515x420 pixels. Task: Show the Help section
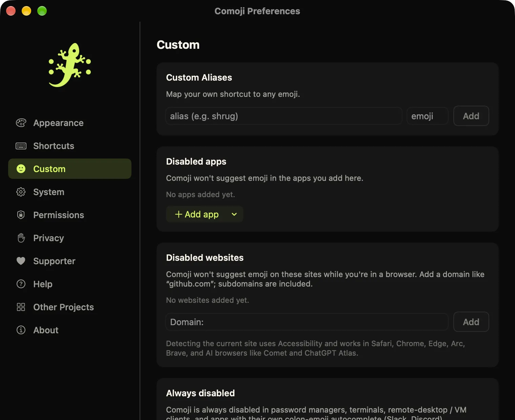pyautogui.click(x=70, y=284)
